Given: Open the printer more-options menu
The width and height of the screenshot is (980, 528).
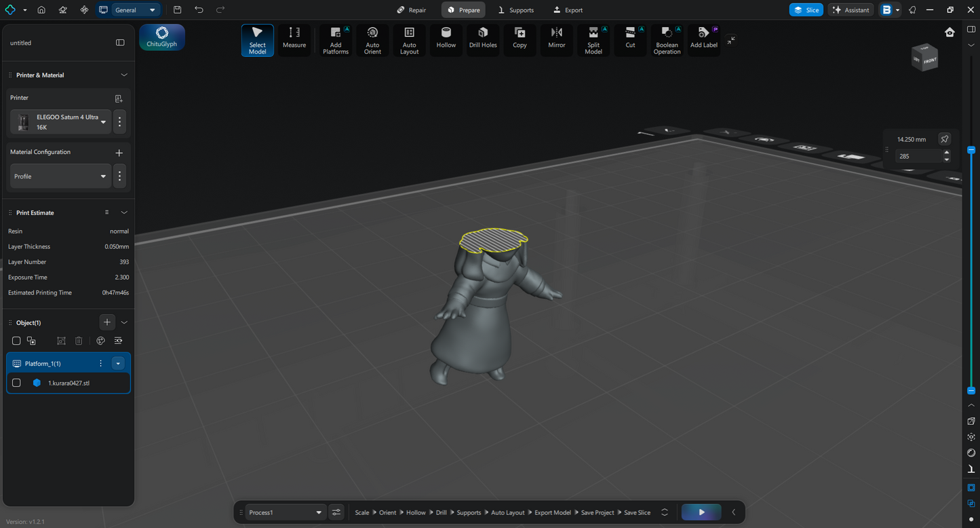Looking at the screenshot, I should coord(119,122).
